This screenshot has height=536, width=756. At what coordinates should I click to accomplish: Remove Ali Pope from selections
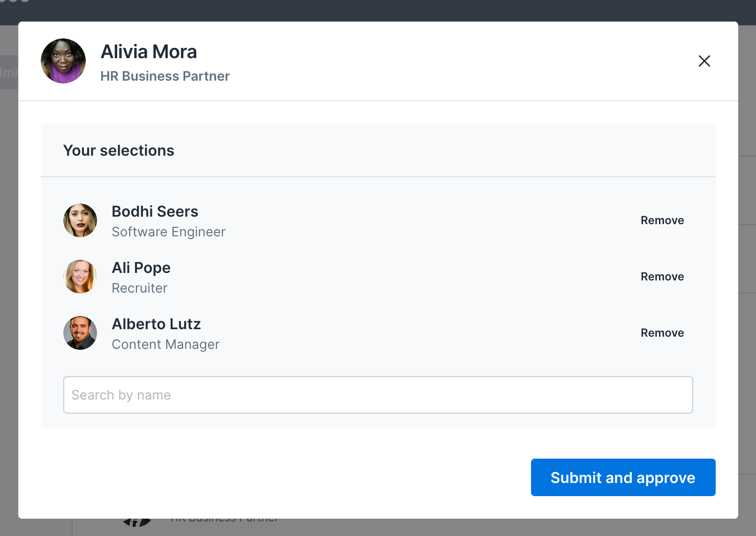tap(662, 277)
